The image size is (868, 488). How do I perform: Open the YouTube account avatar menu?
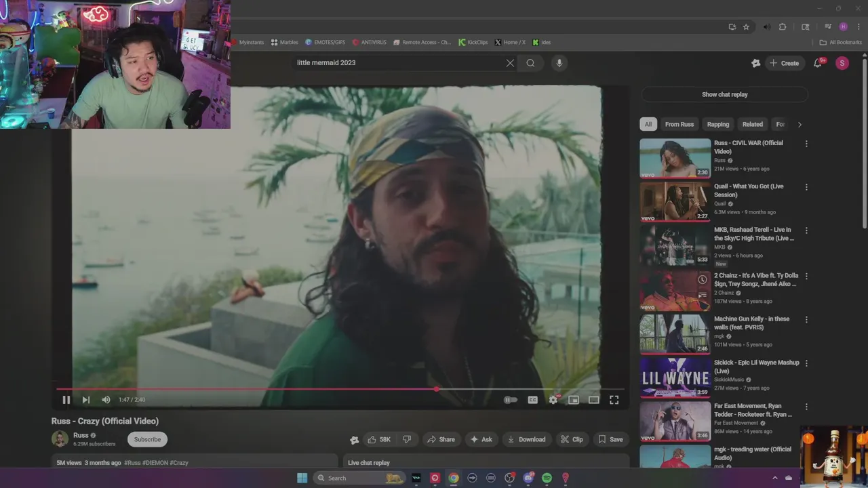pos(842,63)
